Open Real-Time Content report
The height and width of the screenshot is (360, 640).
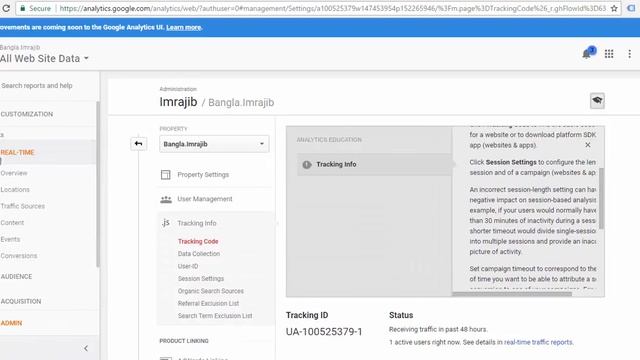coord(12,223)
